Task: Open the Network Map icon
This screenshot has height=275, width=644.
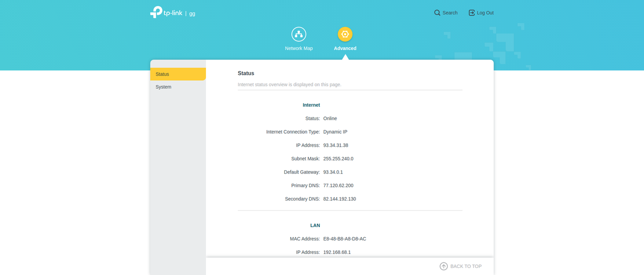Action: (x=299, y=34)
